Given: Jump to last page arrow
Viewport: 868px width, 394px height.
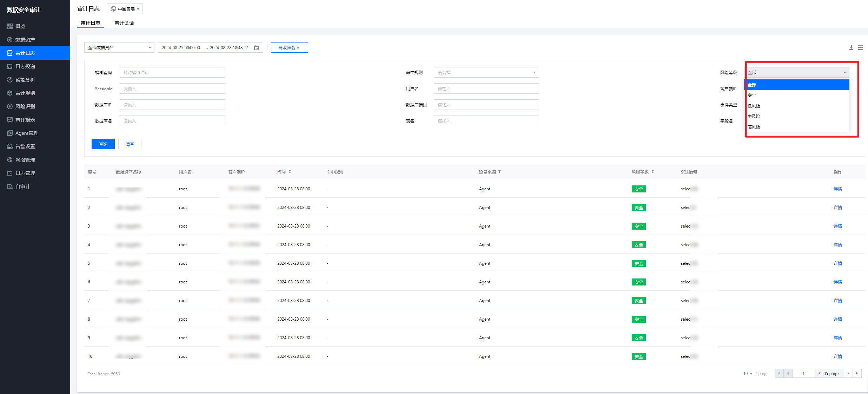Looking at the screenshot, I should tap(857, 373).
